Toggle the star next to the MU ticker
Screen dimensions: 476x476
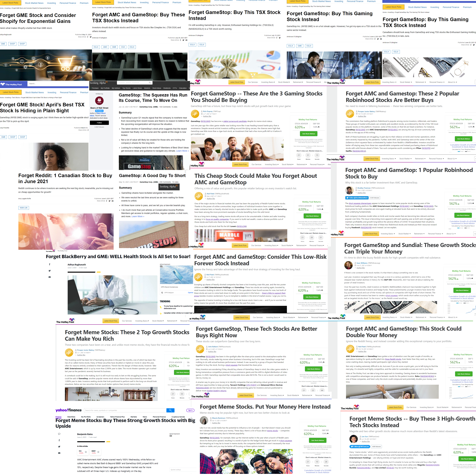click(86, 452)
